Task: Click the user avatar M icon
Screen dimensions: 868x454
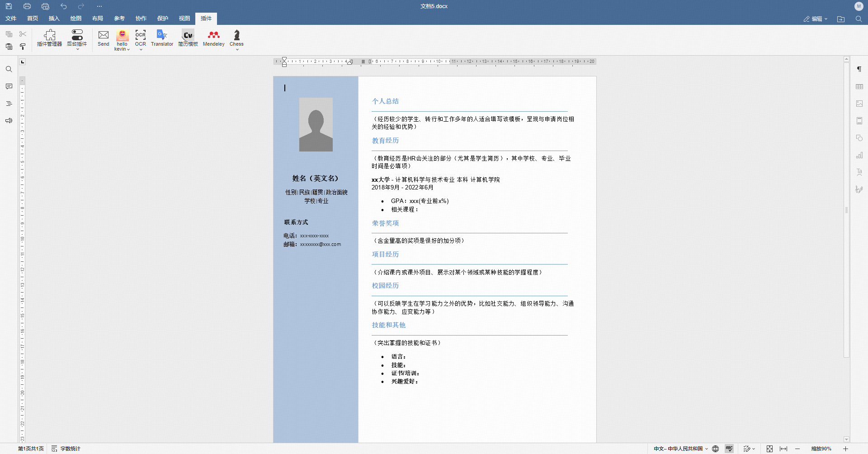Action: pyautogui.click(x=859, y=6)
